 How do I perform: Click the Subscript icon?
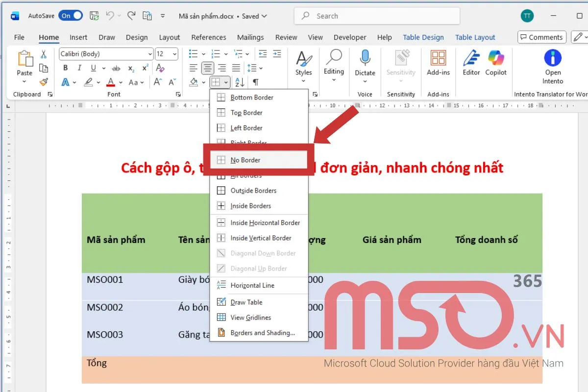(x=130, y=68)
